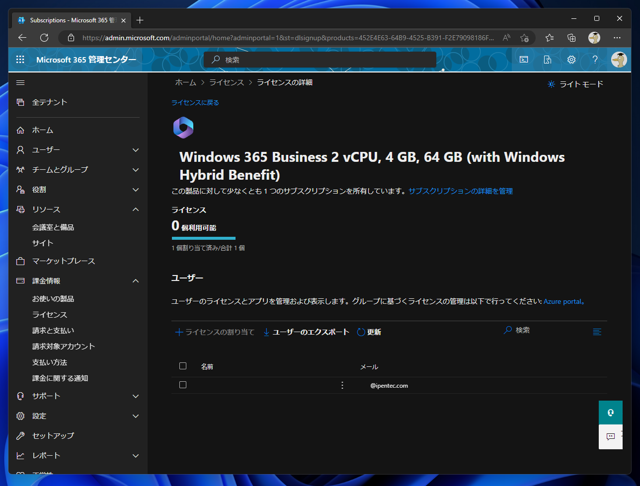Image resolution: width=640 pixels, height=486 pixels.
Task: View site information lock icon
Action: 71,38
